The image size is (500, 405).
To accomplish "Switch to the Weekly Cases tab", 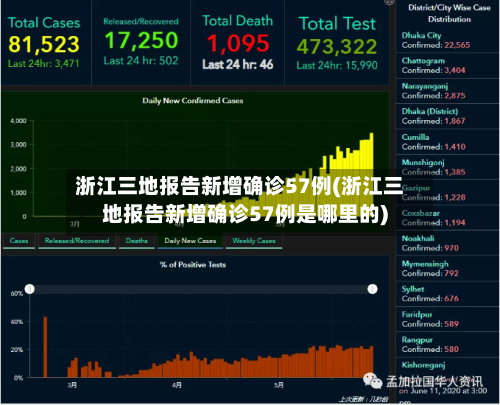I will pyautogui.click(x=254, y=241).
